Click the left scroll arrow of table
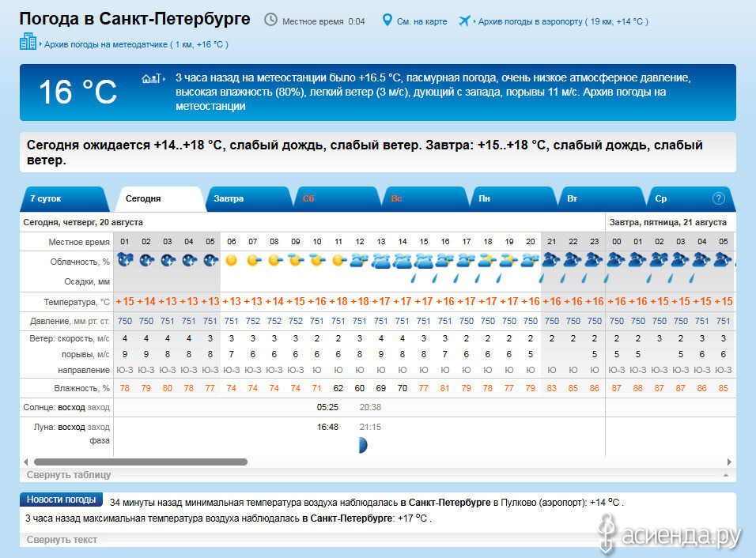 pyautogui.click(x=25, y=462)
